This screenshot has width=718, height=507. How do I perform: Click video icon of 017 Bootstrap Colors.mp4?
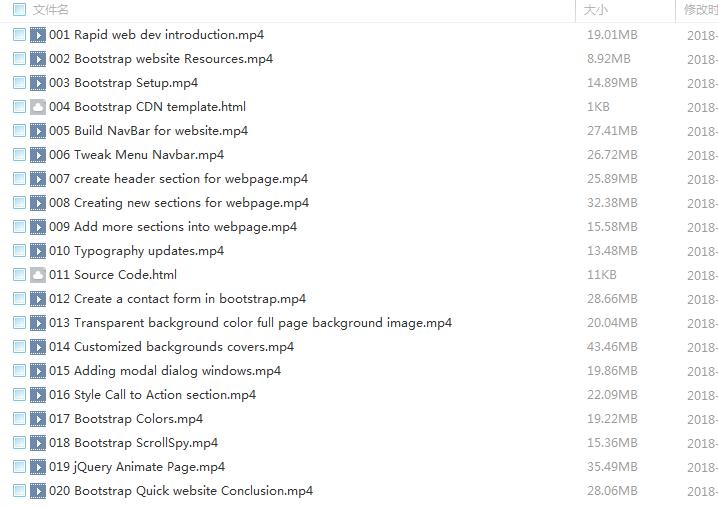click(38, 419)
